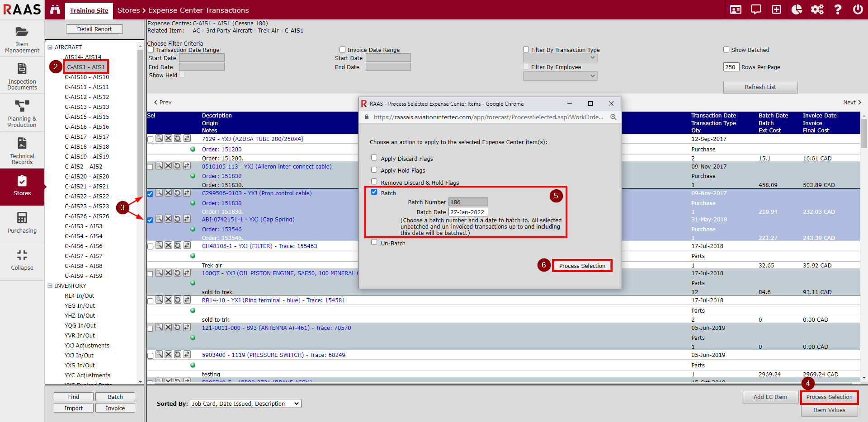The height and width of the screenshot is (422, 868).
Task: Open Inspection Documents in sidebar
Action: 22,76
